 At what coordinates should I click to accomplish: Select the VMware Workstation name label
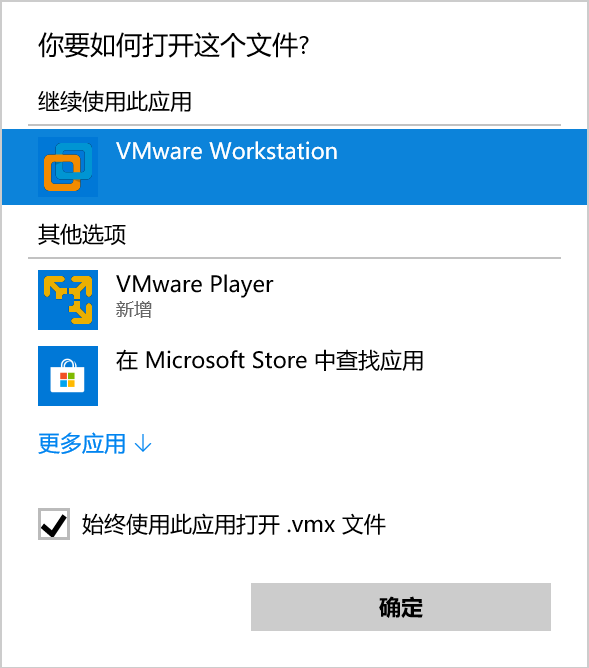point(227,151)
